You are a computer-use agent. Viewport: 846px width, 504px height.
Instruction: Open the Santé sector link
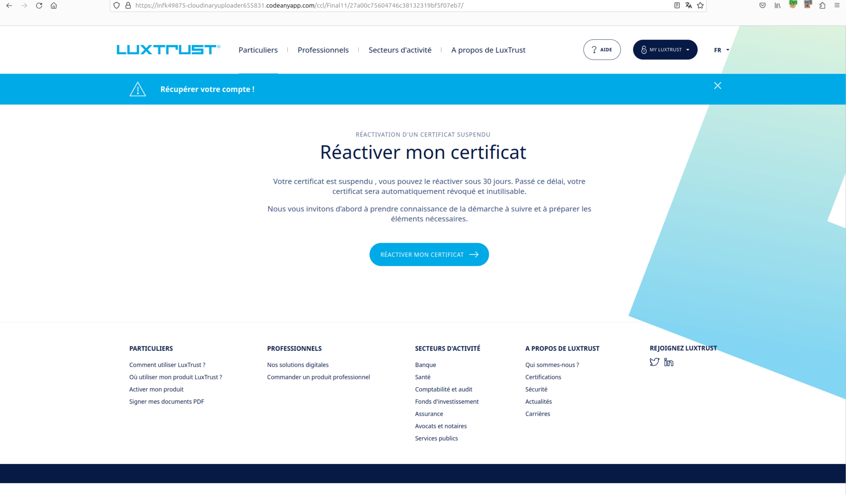(423, 377)
